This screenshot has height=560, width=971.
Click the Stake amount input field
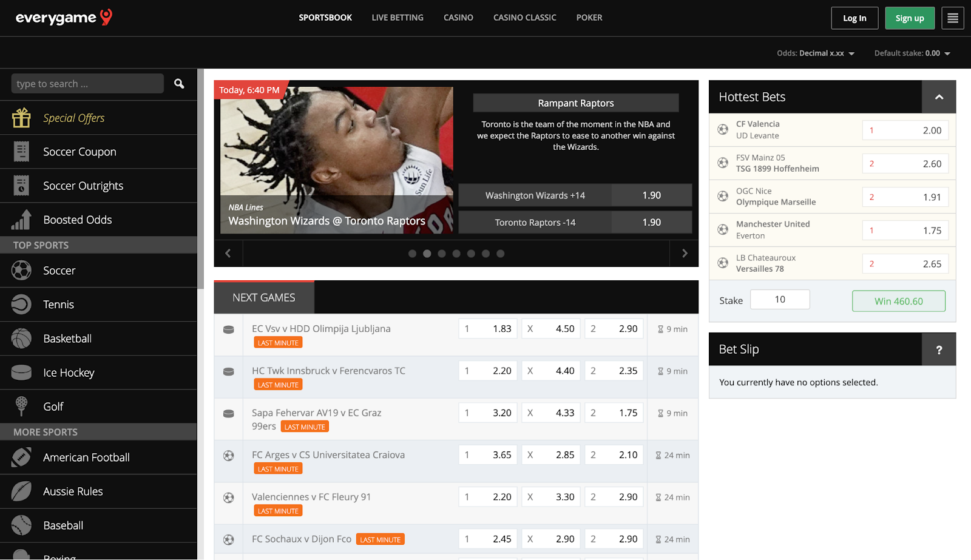coord(780,300)
